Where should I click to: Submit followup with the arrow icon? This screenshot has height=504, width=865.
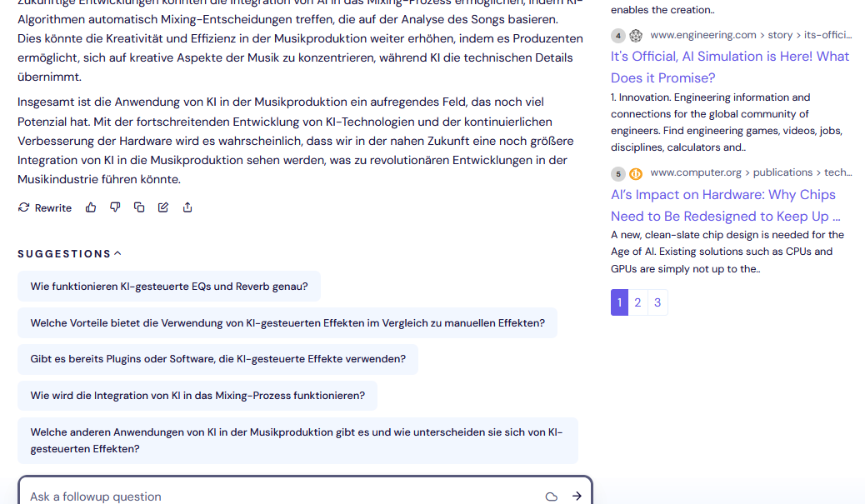click(577, 497)
